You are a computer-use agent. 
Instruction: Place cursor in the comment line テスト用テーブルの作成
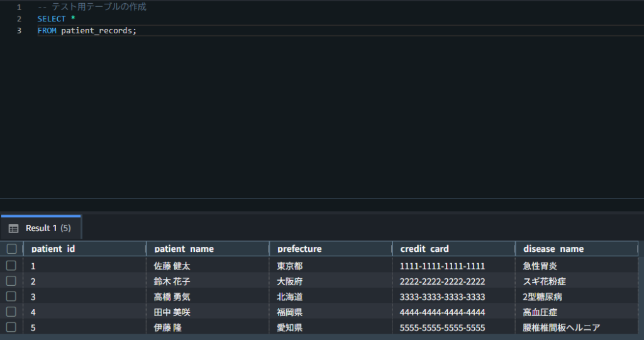pyautogui.click(x=99, y=7)
